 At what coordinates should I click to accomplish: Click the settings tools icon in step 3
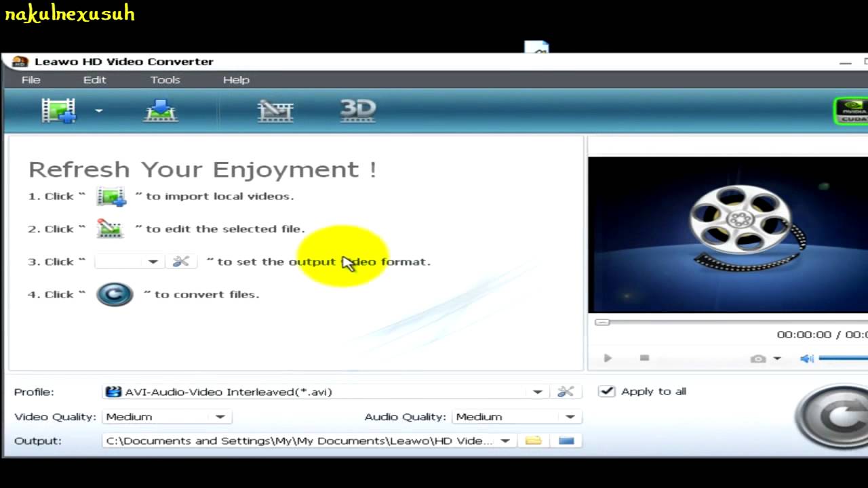pos(180,262)
